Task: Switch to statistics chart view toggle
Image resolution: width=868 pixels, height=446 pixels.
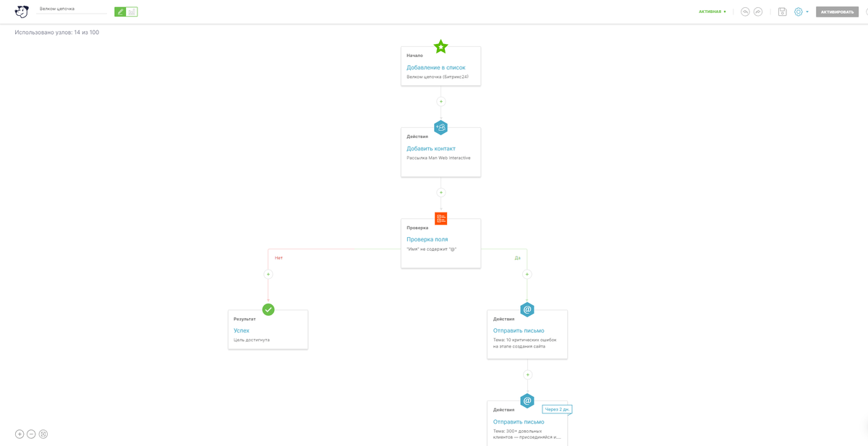Action: coord(132,12)
